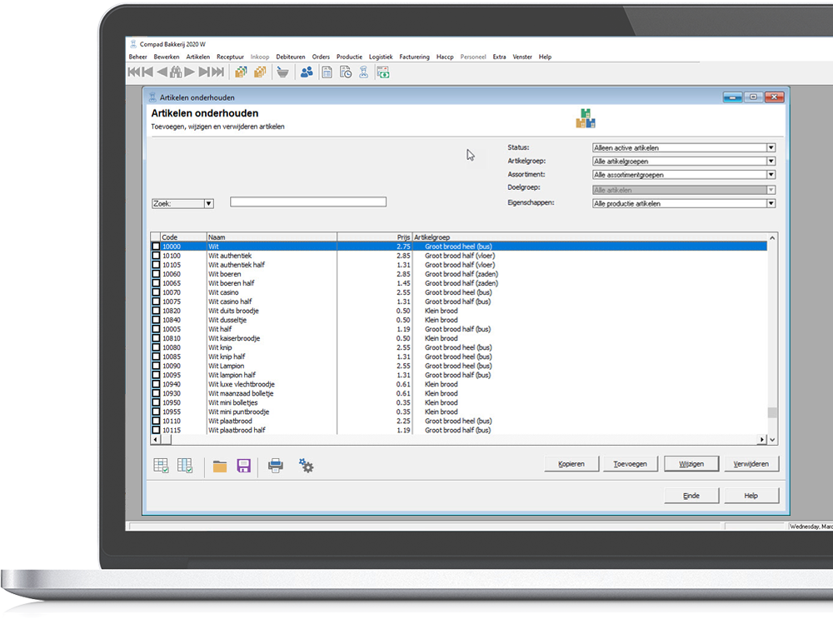The height and width of the screenshot is (644, 833).
Task: Click the order document sheet icon
Action: (327, 72)
